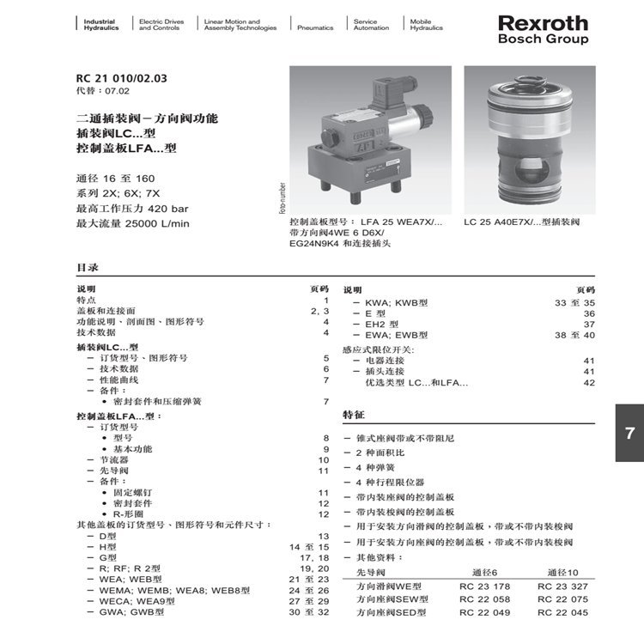Open the Electric Drives and Controls tab
This screenshot has width=644, height=644.
pos(160,24)
